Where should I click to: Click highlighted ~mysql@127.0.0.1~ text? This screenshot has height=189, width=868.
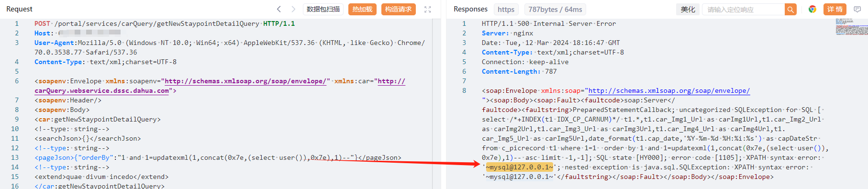[519, 167]
